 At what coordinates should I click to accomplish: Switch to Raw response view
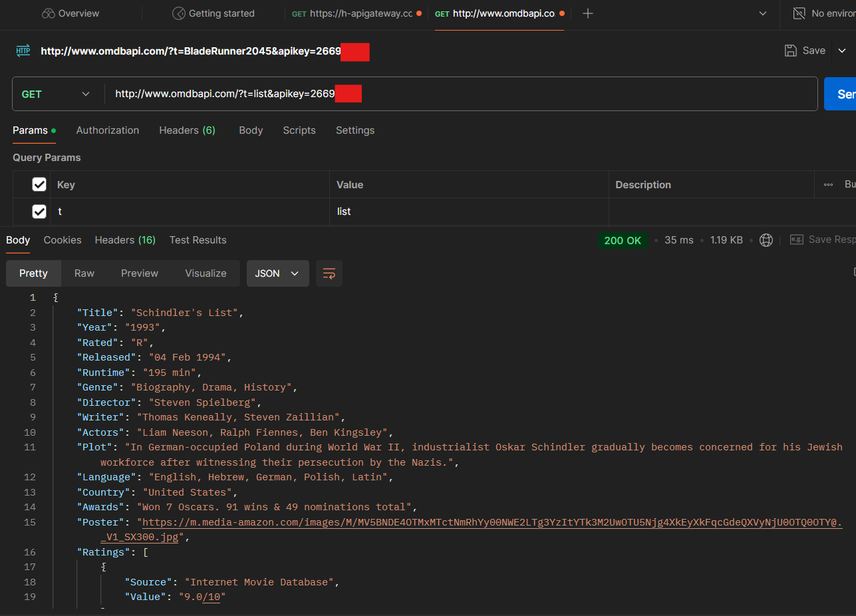[84, 273]
